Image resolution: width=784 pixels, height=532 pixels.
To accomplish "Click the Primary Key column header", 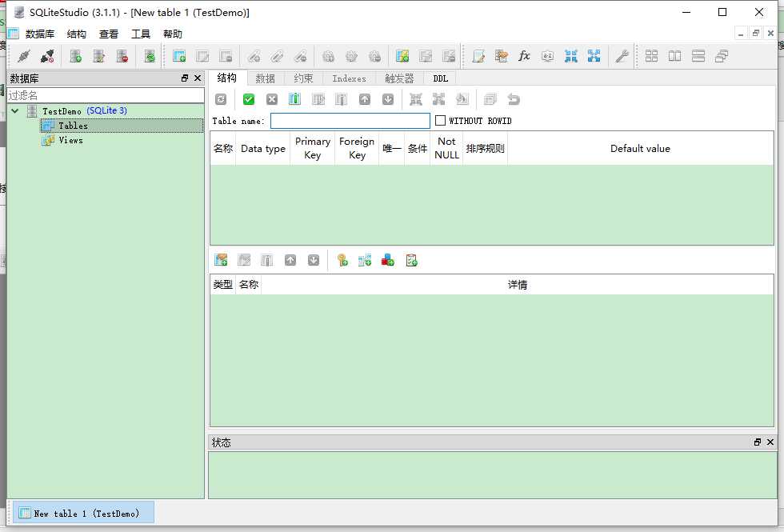I will click(313, 148).
